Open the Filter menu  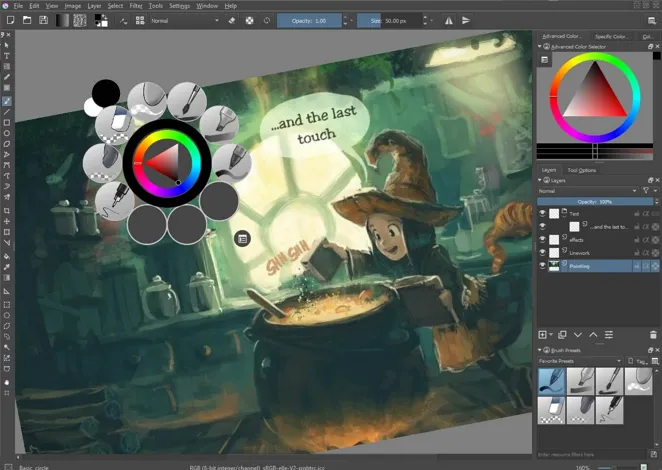(136, 5)
